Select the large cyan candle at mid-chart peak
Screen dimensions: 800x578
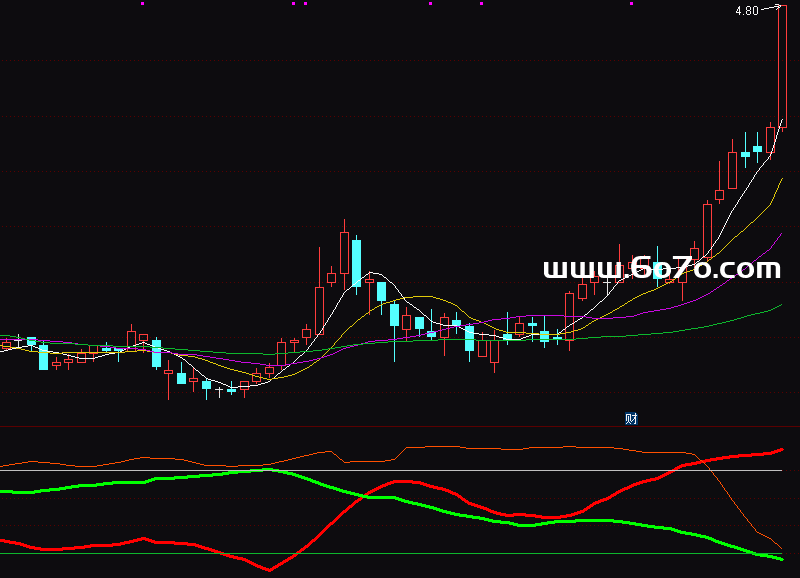356,263
